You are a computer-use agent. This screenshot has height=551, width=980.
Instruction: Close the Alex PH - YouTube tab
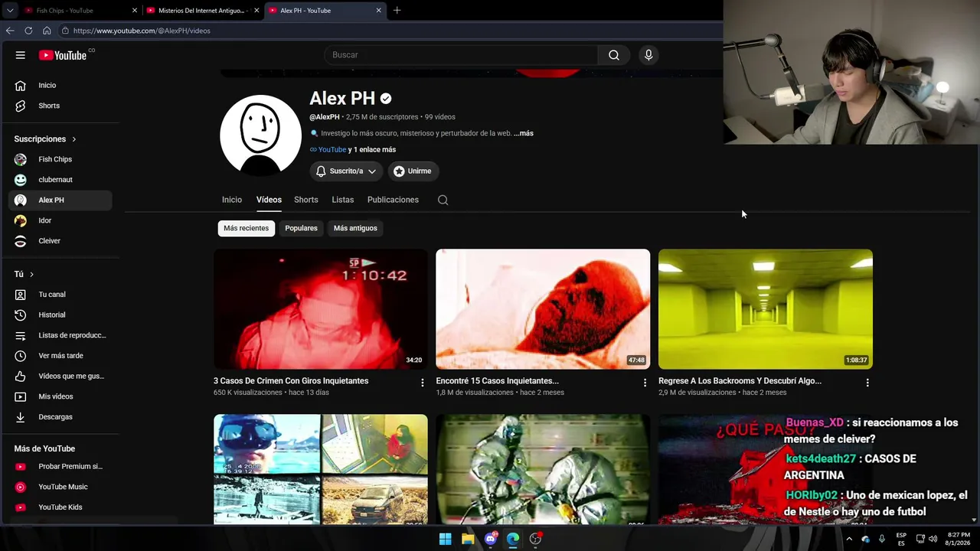pyautogui.click(x=378, y=11)
